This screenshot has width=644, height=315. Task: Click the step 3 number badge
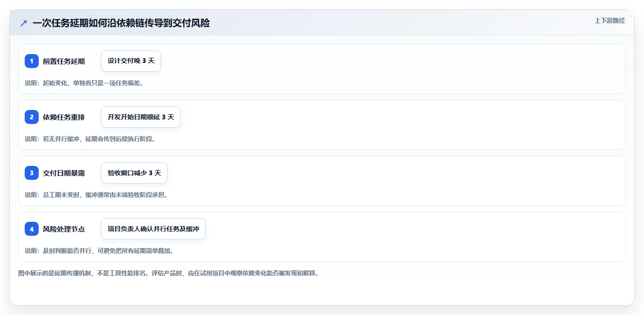tap(32, 173)
